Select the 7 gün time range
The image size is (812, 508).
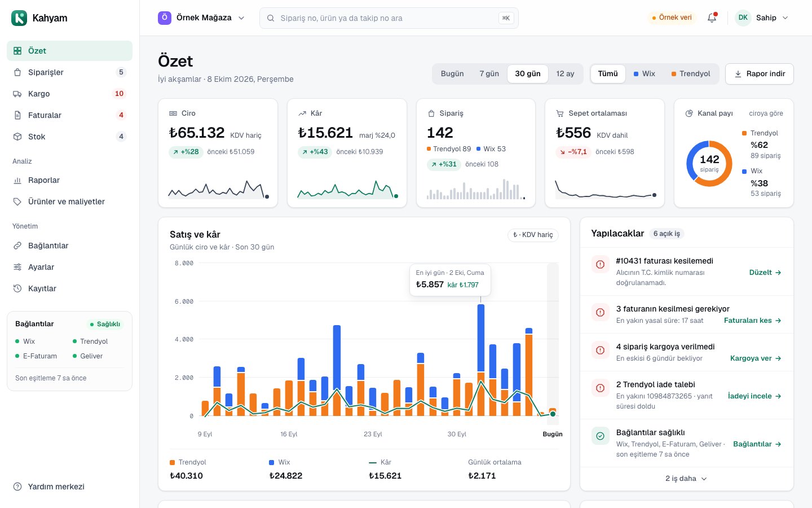489,74
